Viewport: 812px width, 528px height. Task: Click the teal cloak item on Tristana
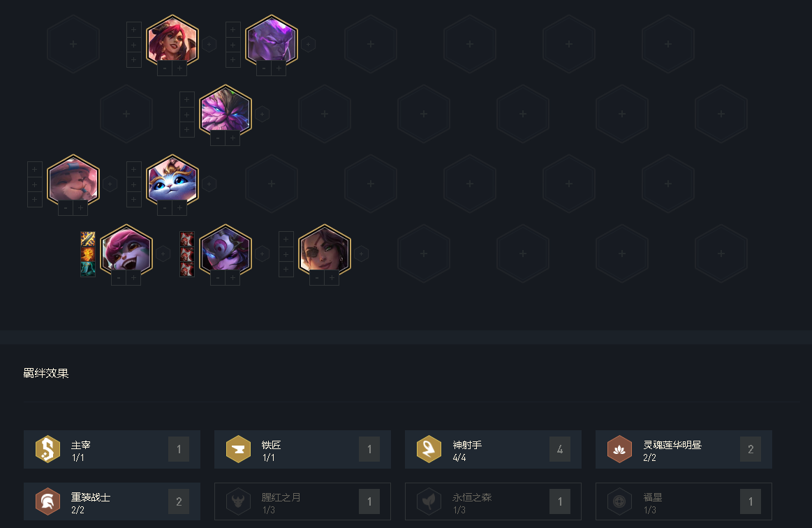(x=88, y=269)
